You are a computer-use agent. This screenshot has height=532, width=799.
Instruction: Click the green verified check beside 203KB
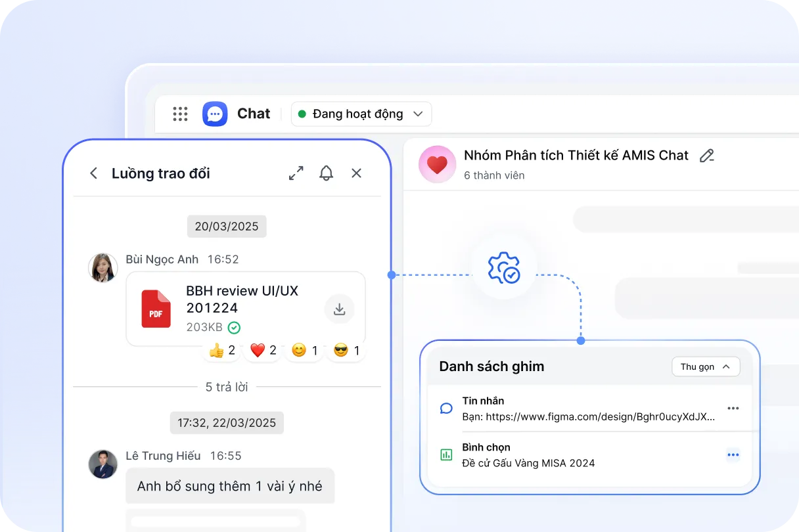(234, 327)
